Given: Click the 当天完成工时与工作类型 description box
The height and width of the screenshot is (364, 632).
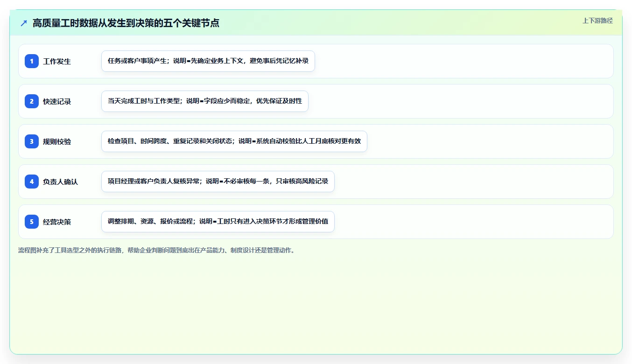Looking at the screenshot, I should tap(205, 101).
